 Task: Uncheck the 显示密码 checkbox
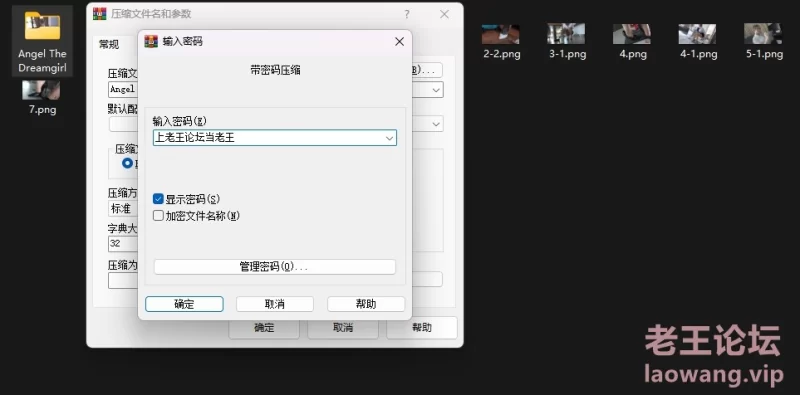click(x=158, y=199)
